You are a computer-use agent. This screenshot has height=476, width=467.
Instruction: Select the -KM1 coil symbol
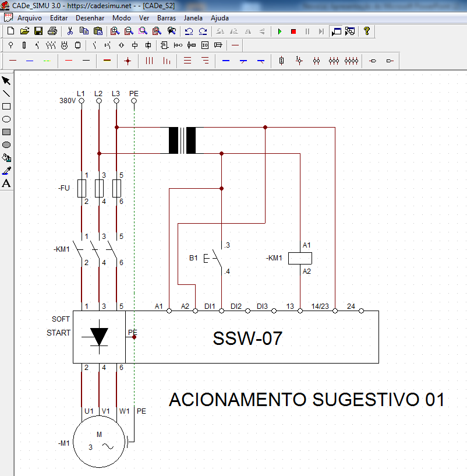[x=300, y=258]
